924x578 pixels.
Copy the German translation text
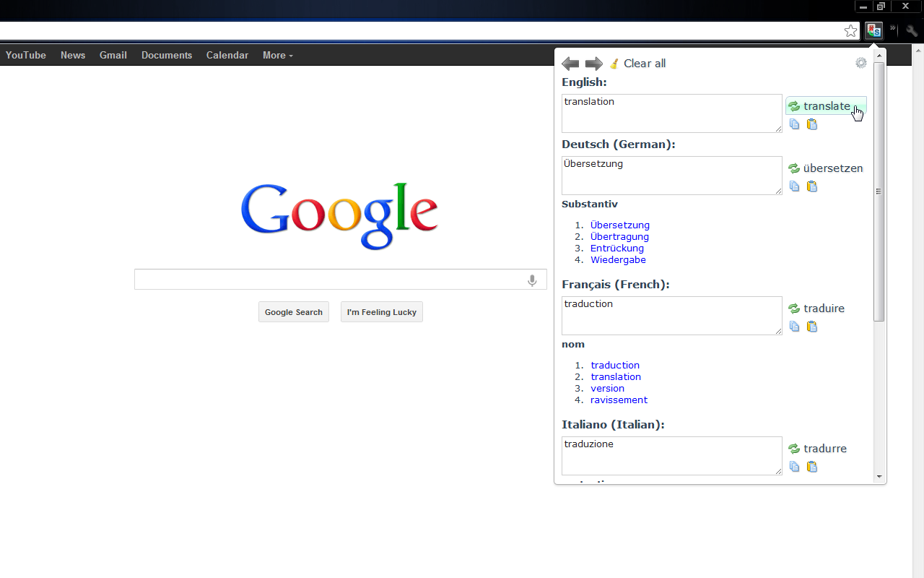(794, 186)
